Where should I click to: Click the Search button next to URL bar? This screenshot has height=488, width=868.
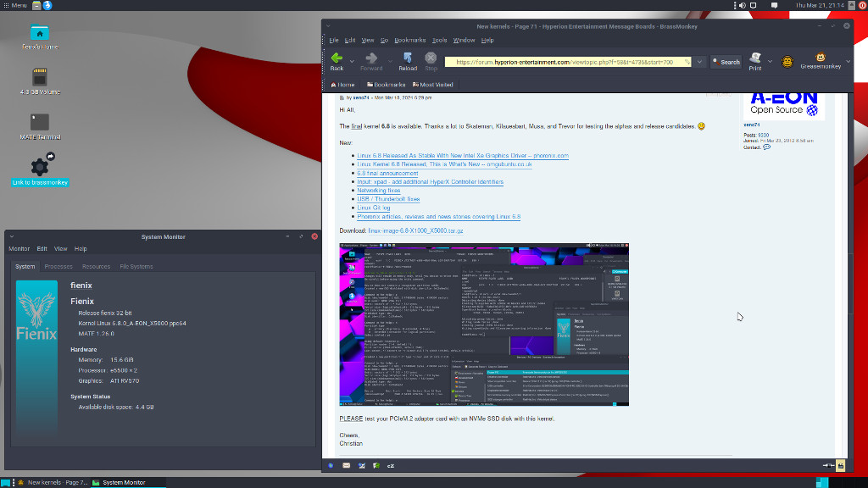point(726,62)
